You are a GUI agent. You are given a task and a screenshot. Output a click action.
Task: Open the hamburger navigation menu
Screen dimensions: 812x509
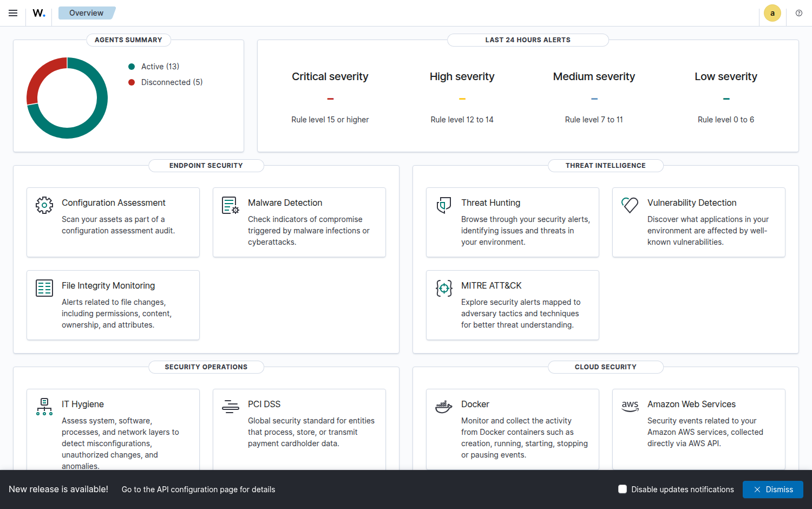coord(13,13)
